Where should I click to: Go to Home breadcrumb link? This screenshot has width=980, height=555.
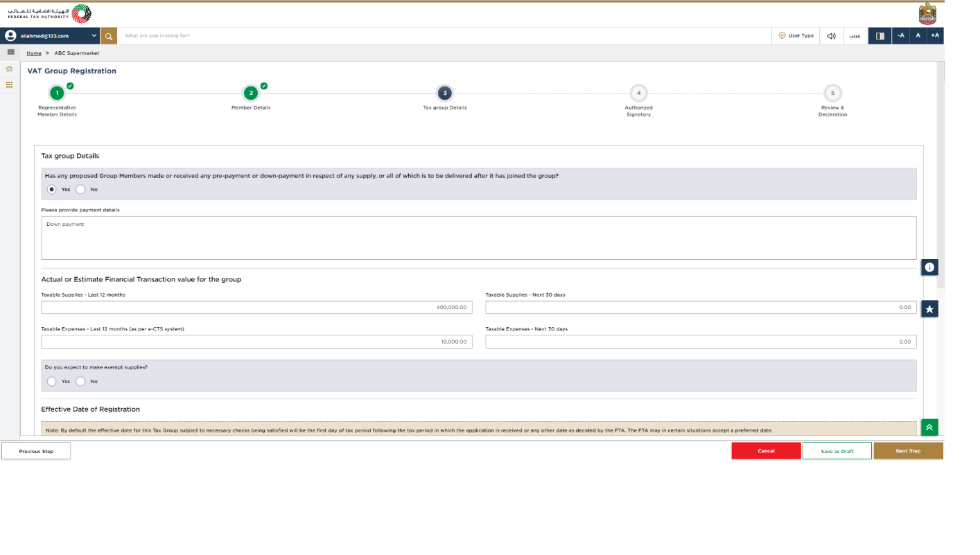coord(34,53)
